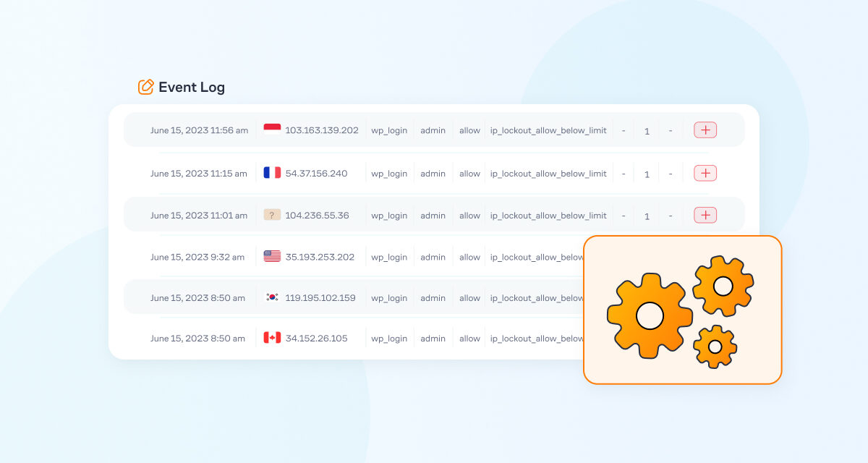This screenshot has width=868, height=463.
Task: Click wp_login in the 34.152.26.105 row
Action: 389,339
